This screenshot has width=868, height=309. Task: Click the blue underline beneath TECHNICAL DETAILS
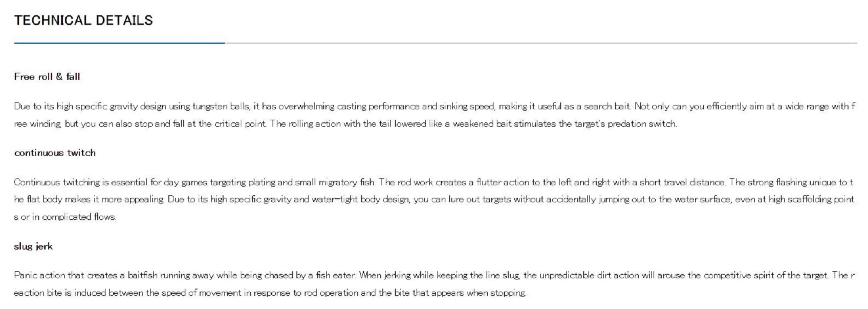pyautogui.click(x=119, y=43)
